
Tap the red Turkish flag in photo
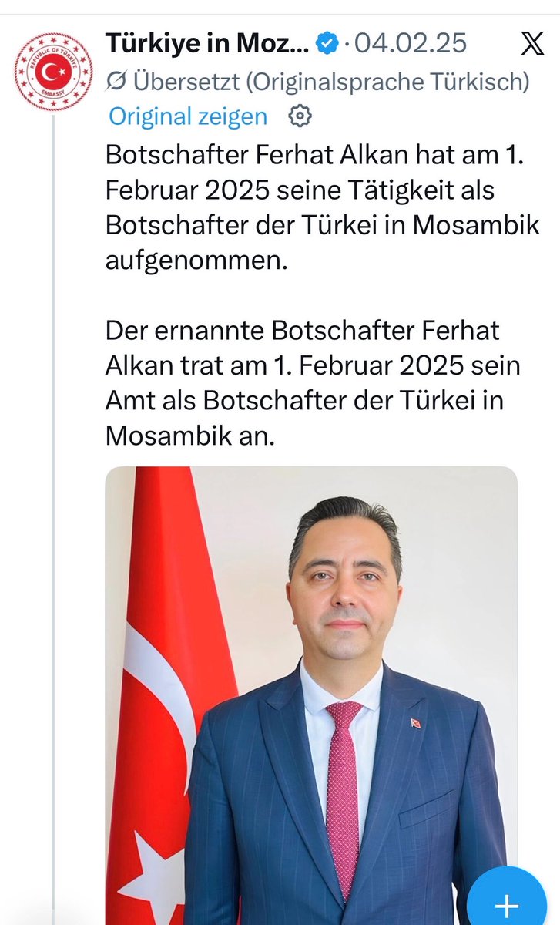click(x=166, y=695)
